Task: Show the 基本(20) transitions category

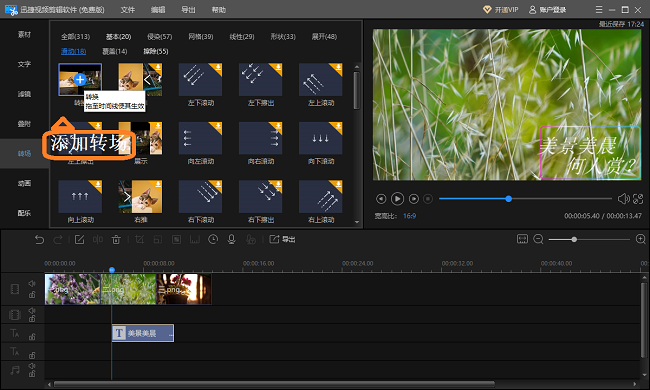Action: (x=118, y=36)
